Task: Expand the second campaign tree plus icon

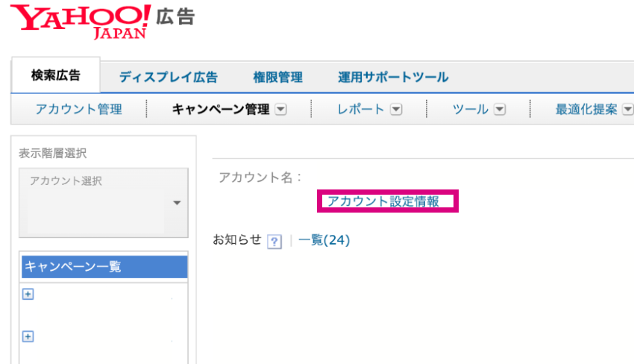Action: [x=28, y=336]
